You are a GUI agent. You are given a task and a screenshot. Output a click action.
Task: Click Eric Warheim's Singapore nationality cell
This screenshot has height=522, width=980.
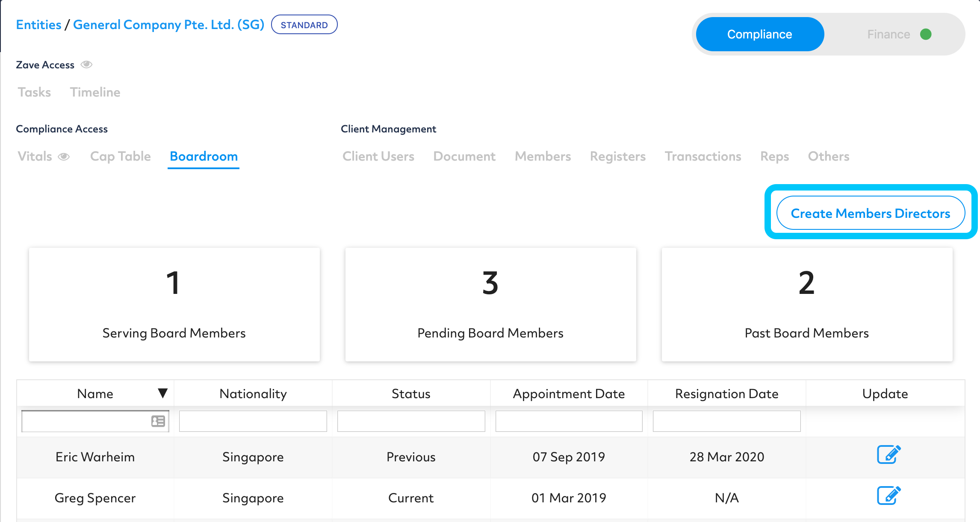pos(253,457)
